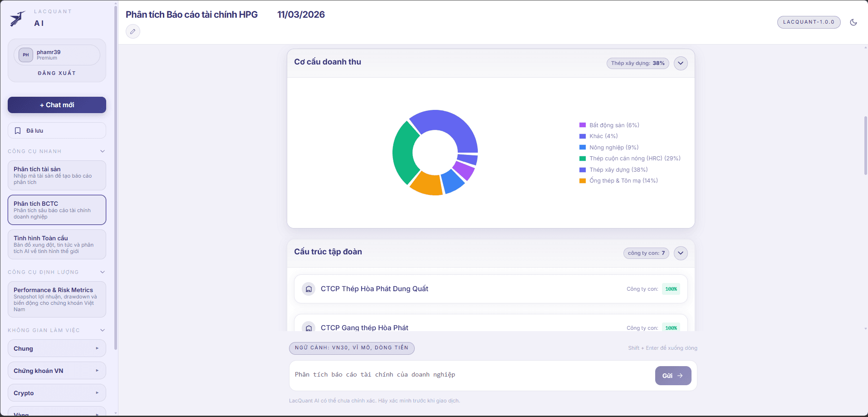The height and width of the screenshot is (417, 868).
Task: Toggle Thép xây dựng legend swatch
Action: click(x=583, y=170)
